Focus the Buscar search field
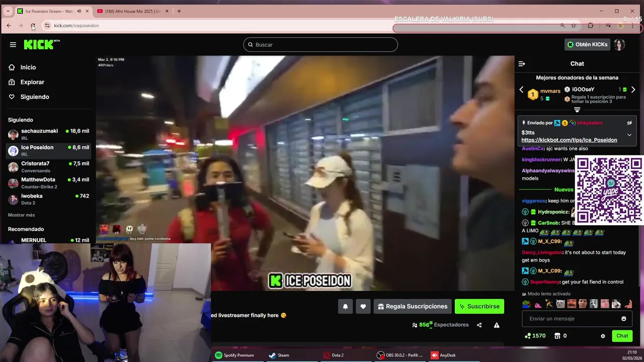This screenshot has height=362, width=644. (320, 45)
